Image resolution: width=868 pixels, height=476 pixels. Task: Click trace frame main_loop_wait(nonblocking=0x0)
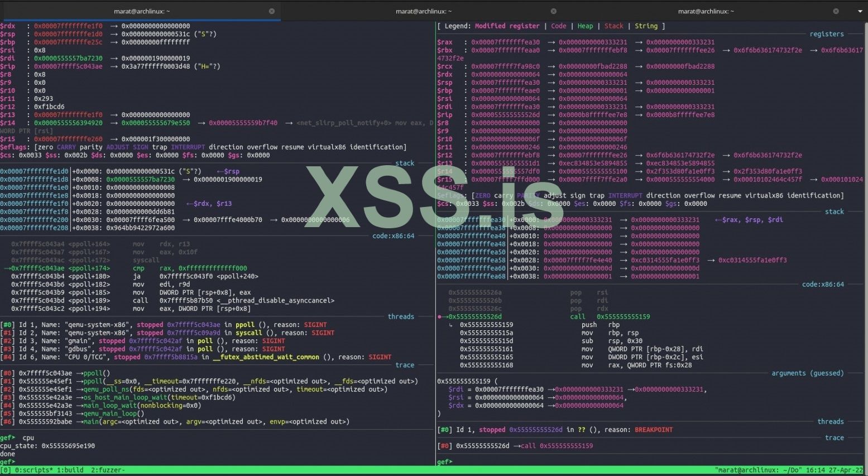coord(100,406)
